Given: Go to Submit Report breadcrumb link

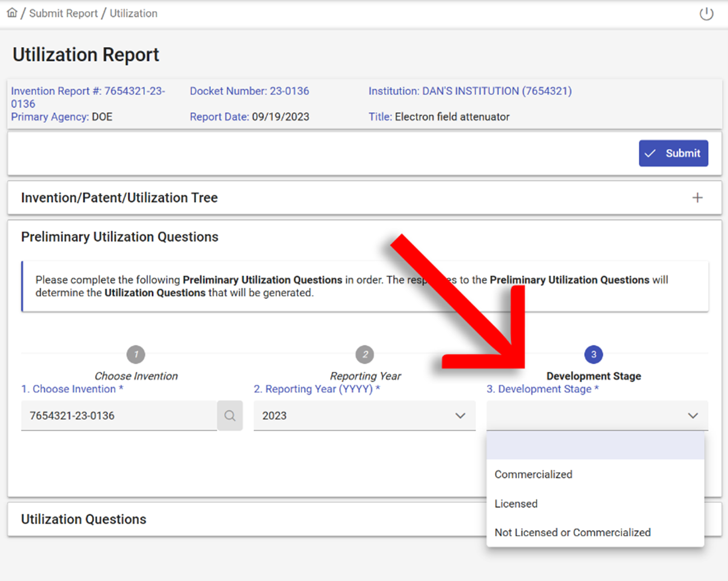Looking at the screenshot, I should tap(63, 13).
